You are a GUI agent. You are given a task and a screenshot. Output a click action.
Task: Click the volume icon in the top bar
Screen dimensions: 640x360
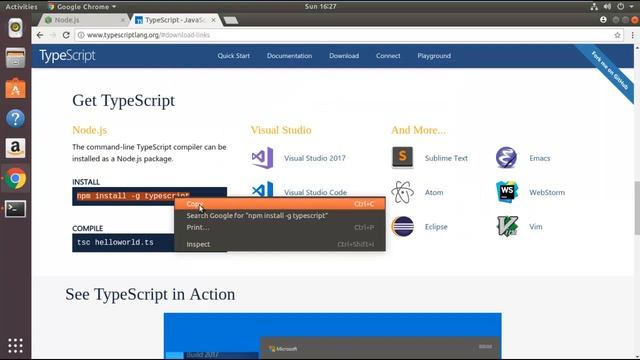pyautogui.click(x=607, y=7)
